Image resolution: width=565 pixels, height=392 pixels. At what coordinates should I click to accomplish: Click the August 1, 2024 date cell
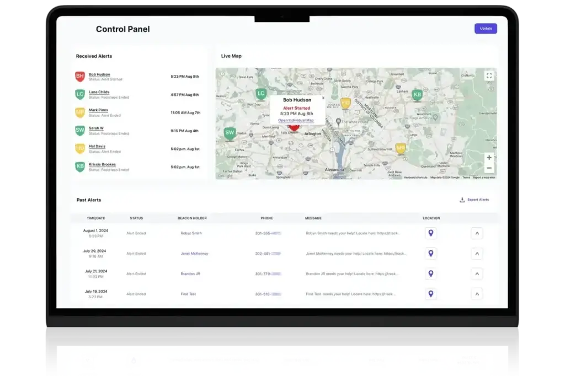(x=95, y=233)
